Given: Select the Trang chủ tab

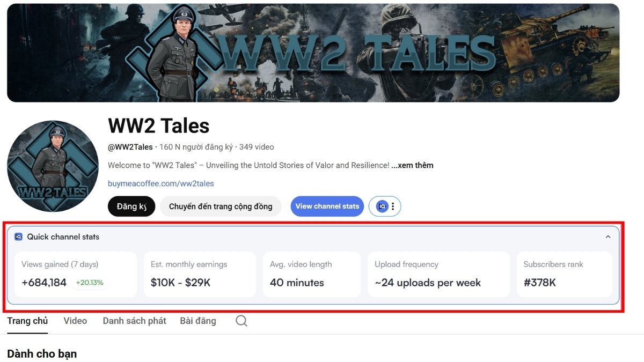Looking at the screenshot, I should click(27, 321).
